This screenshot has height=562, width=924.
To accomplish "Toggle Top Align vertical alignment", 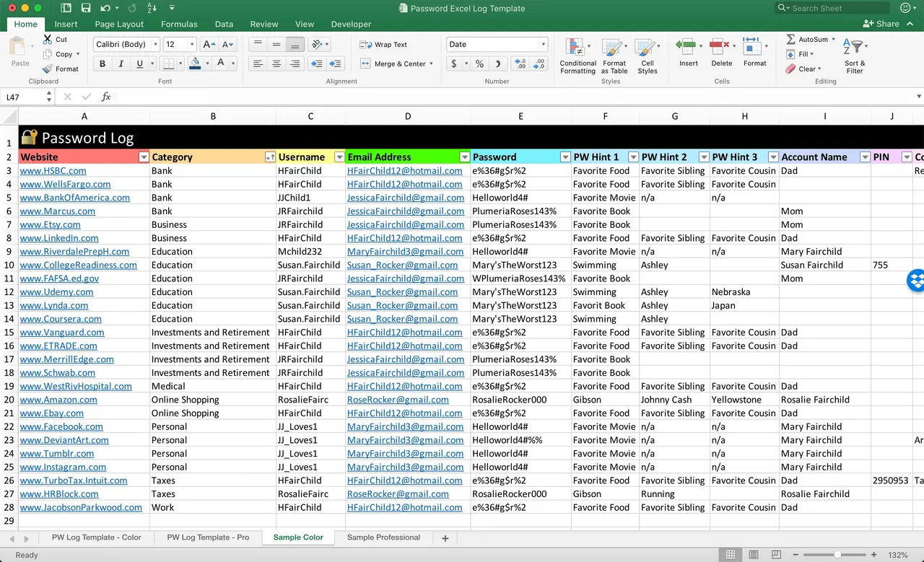I will [x=258, y=45].
